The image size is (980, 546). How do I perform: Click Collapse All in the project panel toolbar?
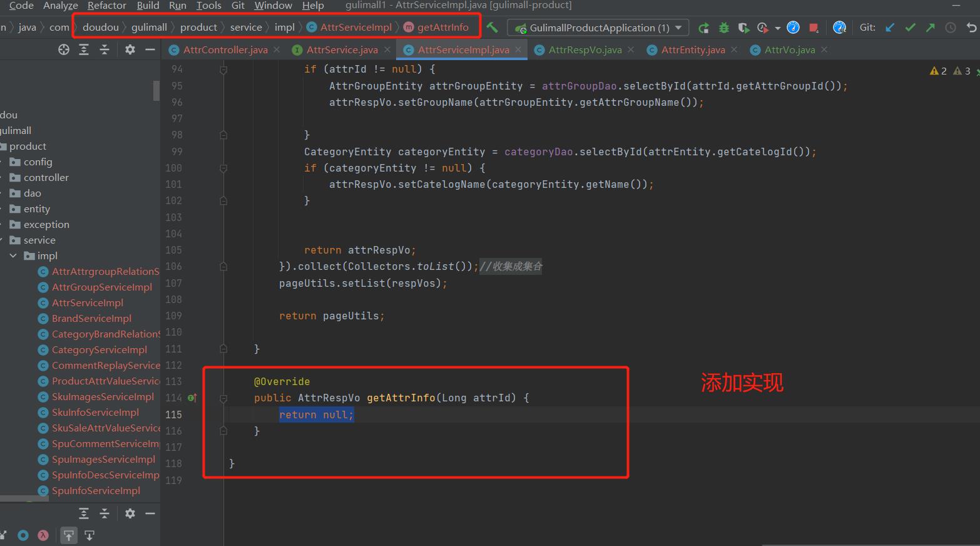pyautogui.click(x=105, y=49)
